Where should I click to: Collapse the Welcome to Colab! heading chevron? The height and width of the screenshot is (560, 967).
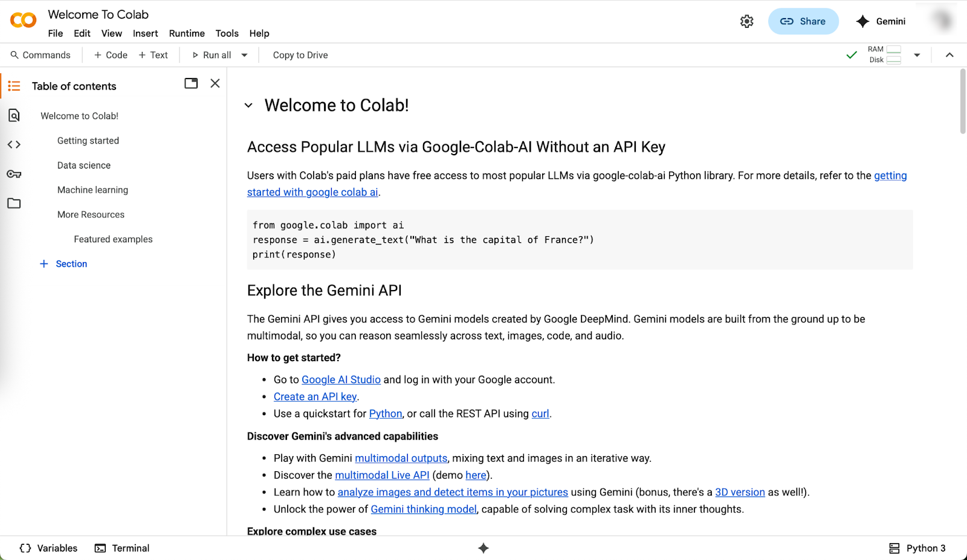[x=248, y=106]
